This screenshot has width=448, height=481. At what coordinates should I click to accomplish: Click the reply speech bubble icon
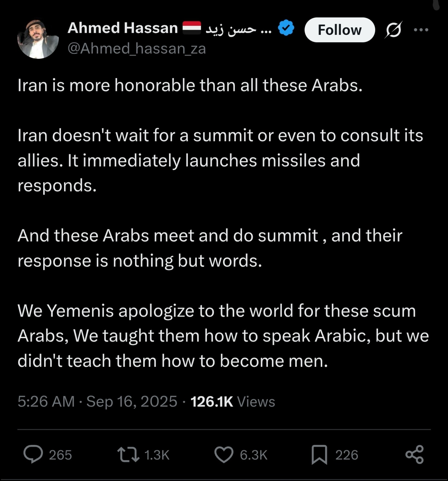pos(33,455)
